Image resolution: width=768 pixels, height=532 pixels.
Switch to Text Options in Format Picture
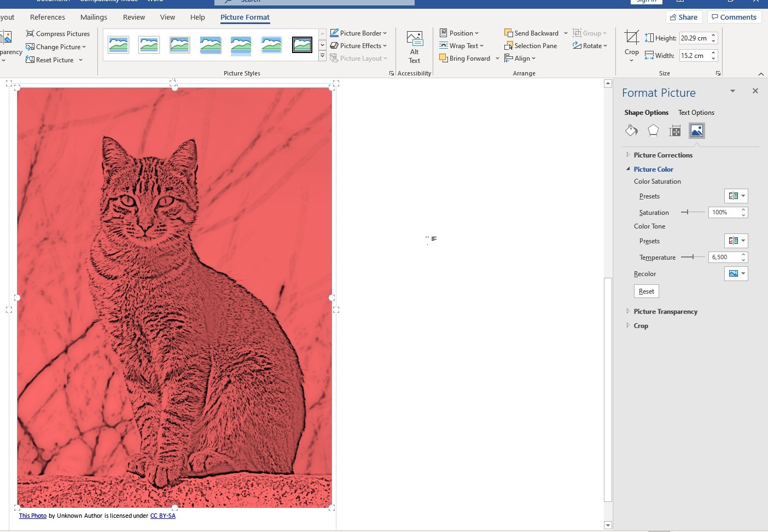click(x=696, y=113)
